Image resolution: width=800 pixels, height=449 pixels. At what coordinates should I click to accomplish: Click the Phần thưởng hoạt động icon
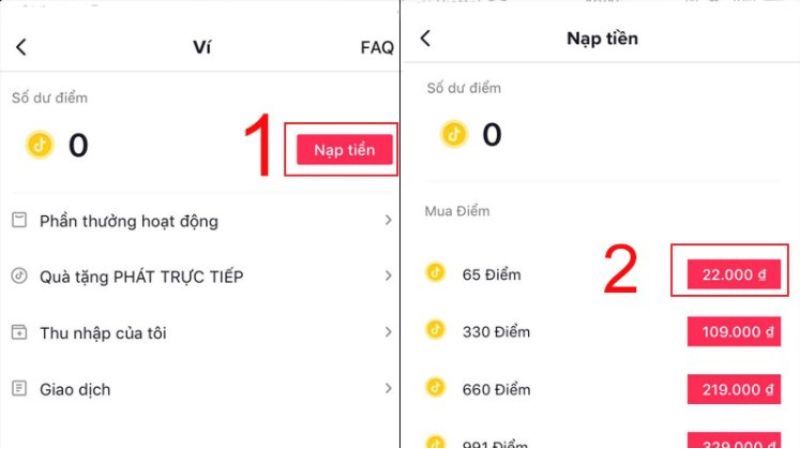point(19,220)
